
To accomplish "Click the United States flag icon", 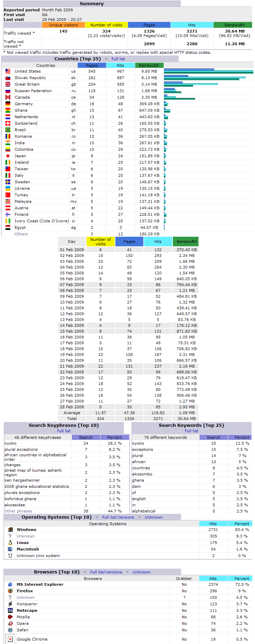I will (x=8, y=71).
